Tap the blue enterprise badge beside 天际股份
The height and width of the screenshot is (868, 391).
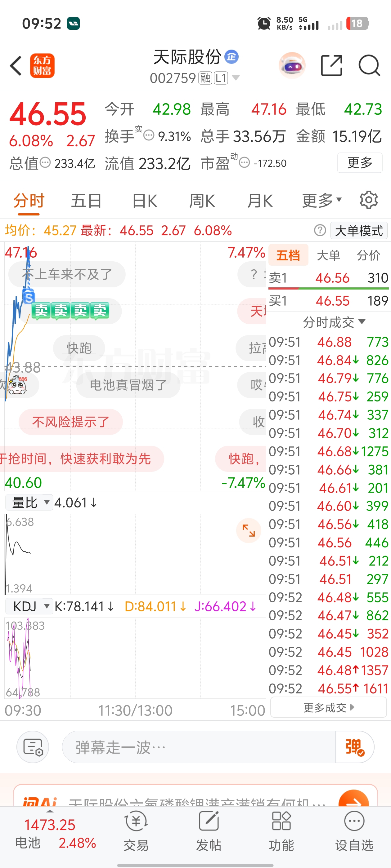pos(231,57)
